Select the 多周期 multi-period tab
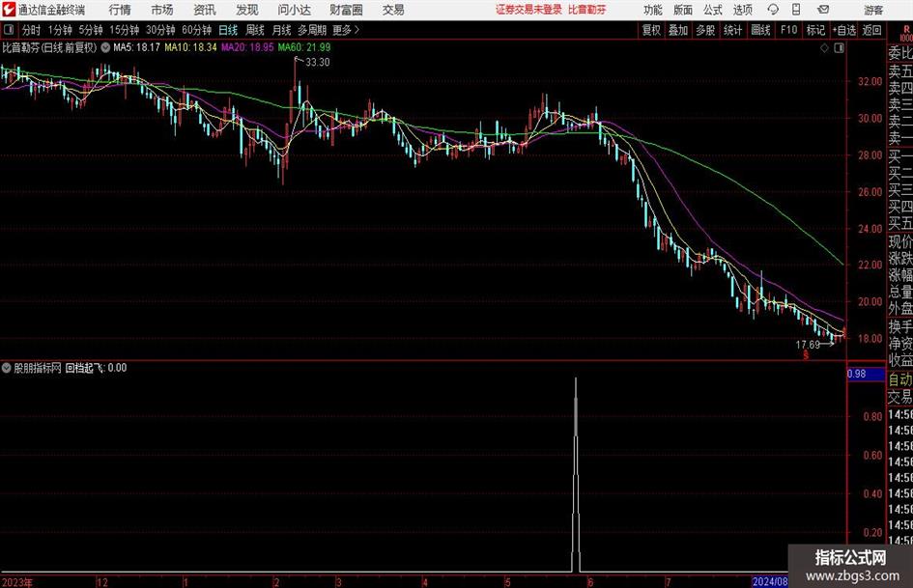Screen dimensions: 913x588 point(312,30)
